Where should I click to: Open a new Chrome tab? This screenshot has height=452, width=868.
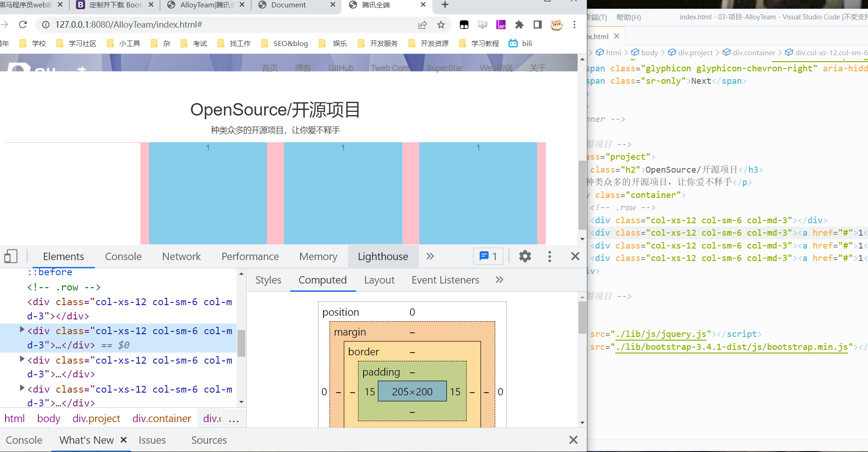click(x=445, y=5)
